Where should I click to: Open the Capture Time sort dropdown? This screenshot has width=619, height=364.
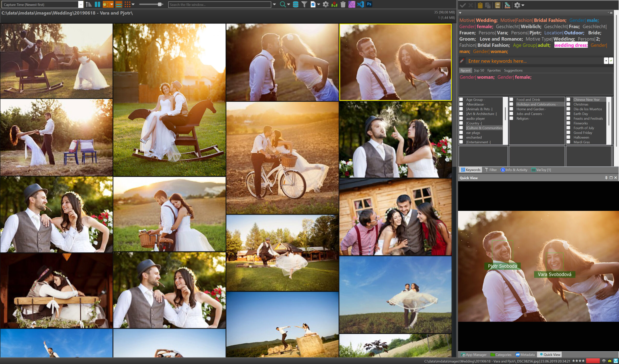click(x=81, y=4)
